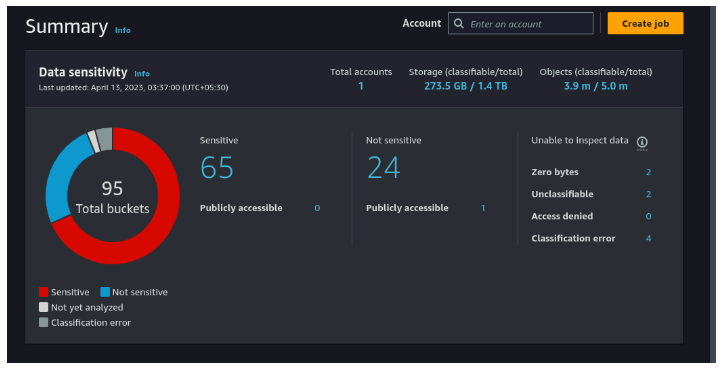Click the 273.5 GB / 1.4 TB storage value

click(x=466, y=86)
